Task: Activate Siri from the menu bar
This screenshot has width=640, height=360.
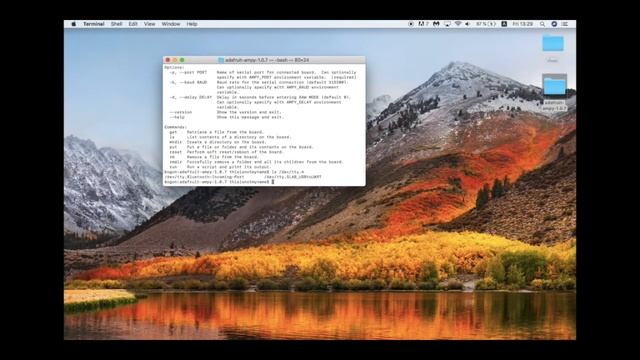Action: click(x=554, y=24)
